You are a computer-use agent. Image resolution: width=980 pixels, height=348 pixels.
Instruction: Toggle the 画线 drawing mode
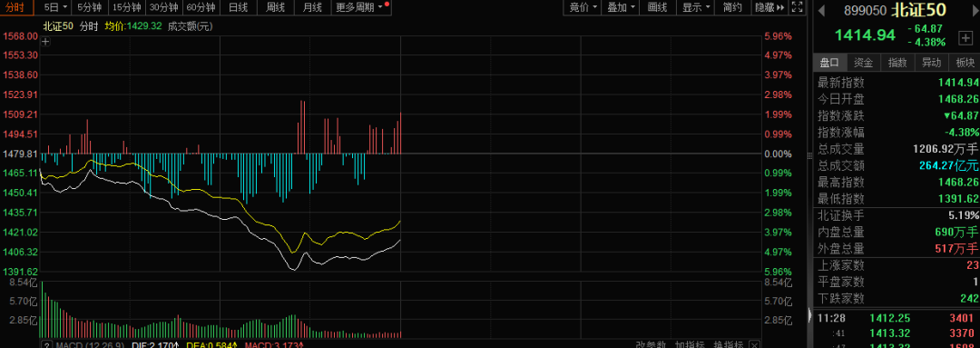tap(658, 7)
